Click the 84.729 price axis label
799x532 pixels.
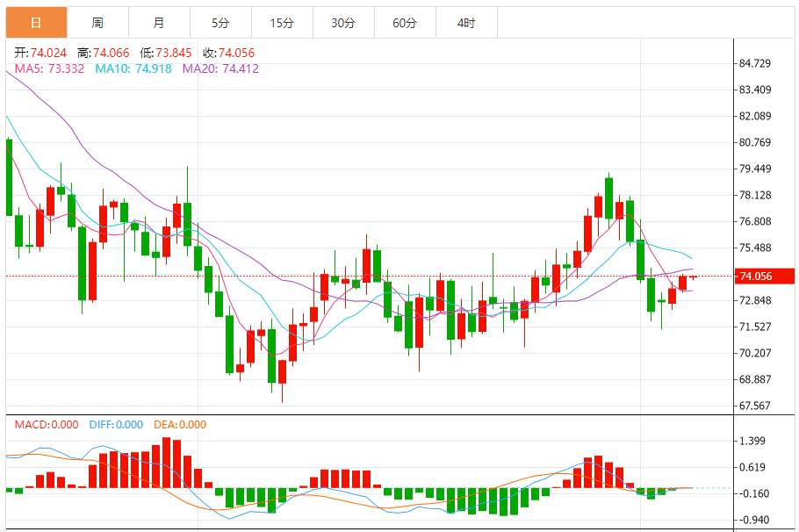pos(755,63)
